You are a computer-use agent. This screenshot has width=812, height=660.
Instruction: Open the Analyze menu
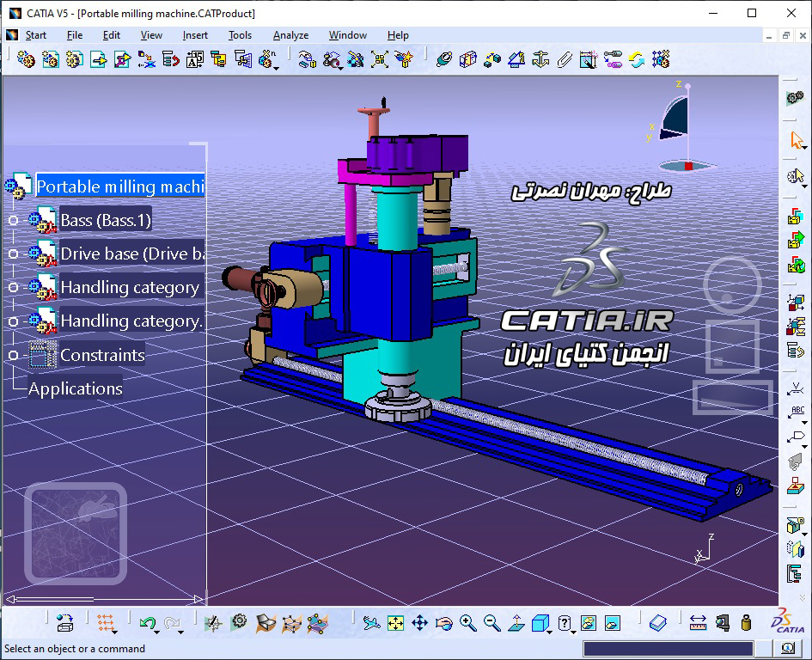click(x=290, y=35)
